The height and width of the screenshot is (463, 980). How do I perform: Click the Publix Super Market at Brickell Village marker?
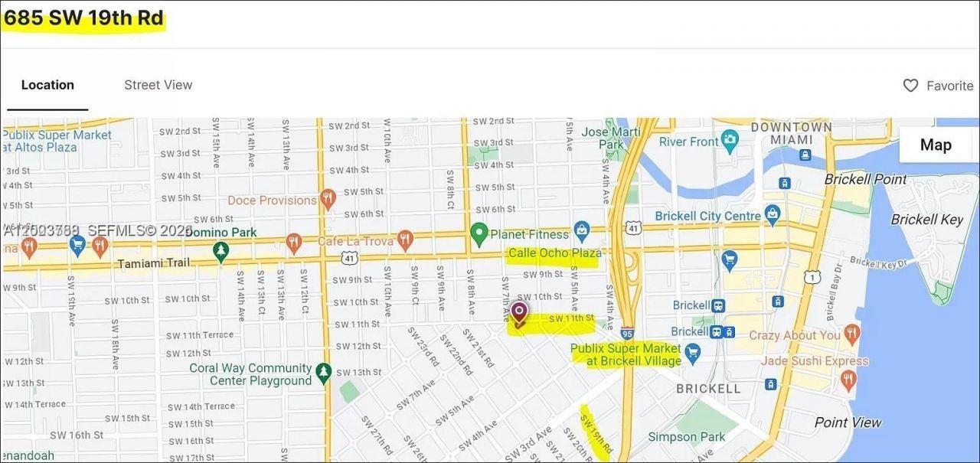pos(691,354)
